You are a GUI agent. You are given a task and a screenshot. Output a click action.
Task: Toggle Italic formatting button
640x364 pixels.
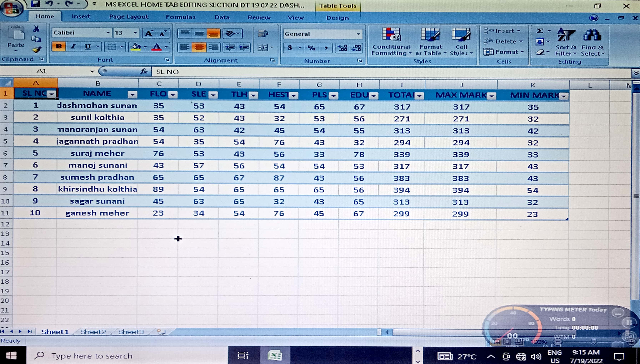coord(73,47)
